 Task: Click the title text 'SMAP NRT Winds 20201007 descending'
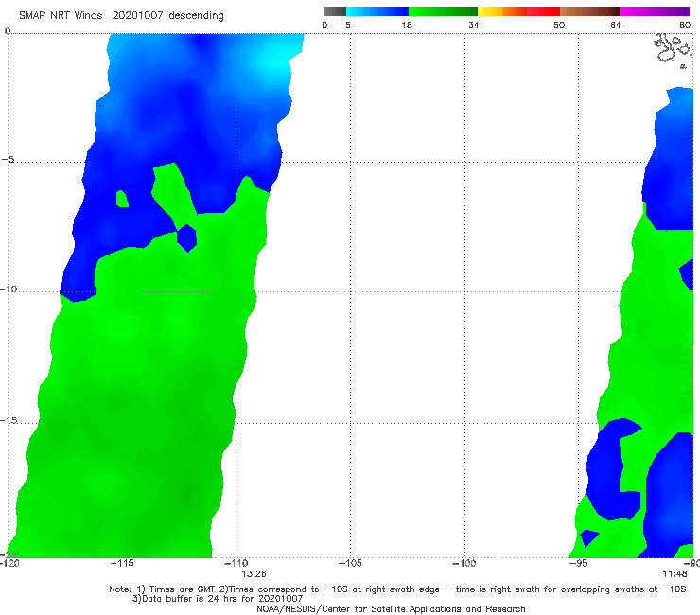pyautogui.click(x=121, y=15)
